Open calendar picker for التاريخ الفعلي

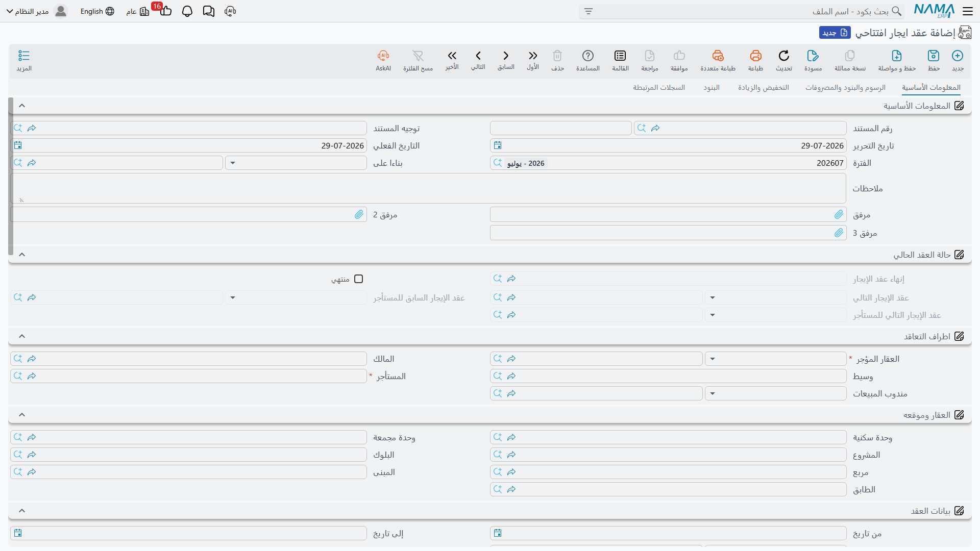pyautogui.click(x=18, y=146)
